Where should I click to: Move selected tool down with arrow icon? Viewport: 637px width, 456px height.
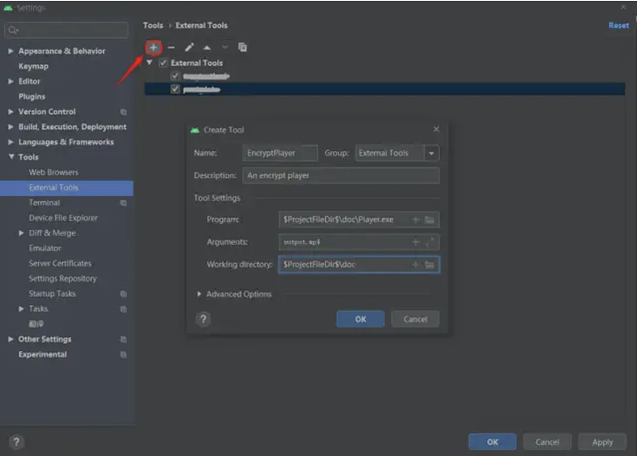[x=225, y=48]
